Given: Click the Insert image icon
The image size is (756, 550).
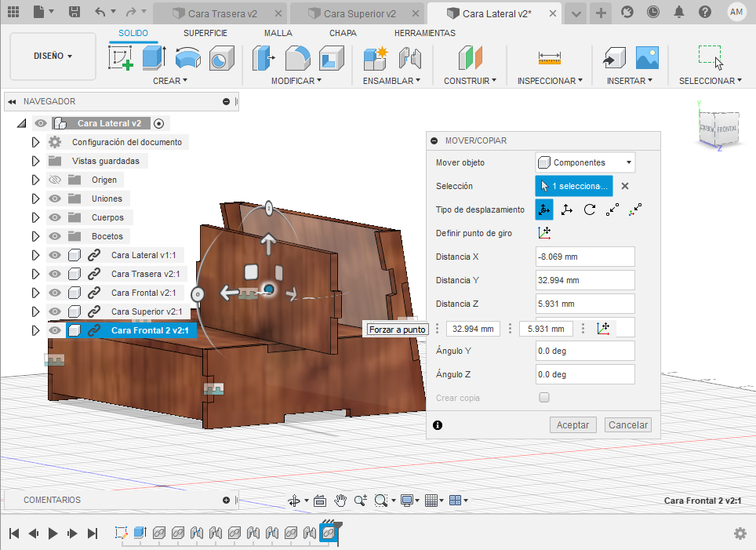Looking at the screenshot, I should [x=647, y=59].
